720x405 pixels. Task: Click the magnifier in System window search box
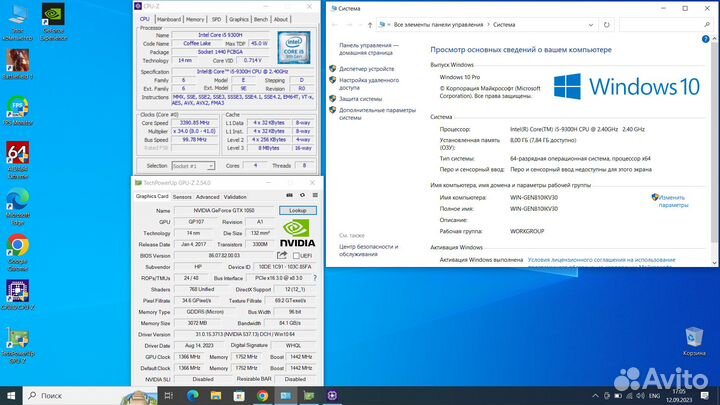(x=707, y=25)
